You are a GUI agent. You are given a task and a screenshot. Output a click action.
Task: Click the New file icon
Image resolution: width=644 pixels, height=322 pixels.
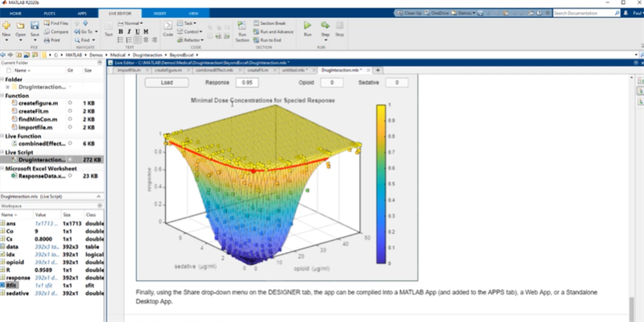[x=6, y=27]
